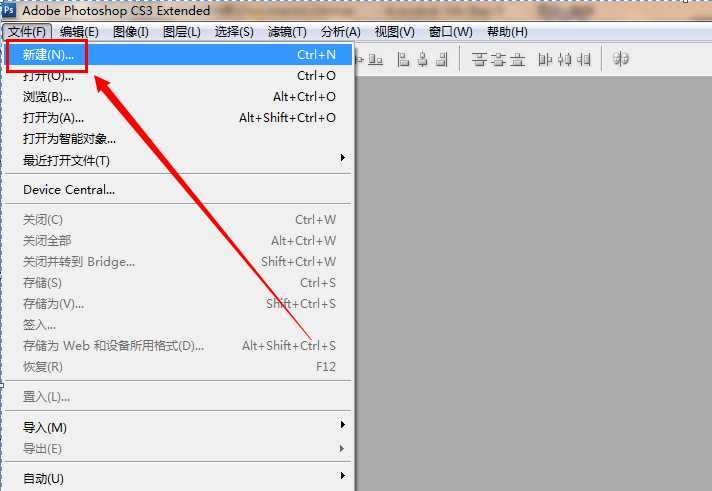This screenshot has width=712, height=491.
Task: Open the 图层(L) menu
Action: pyautogui.click(x=182, y=32)
